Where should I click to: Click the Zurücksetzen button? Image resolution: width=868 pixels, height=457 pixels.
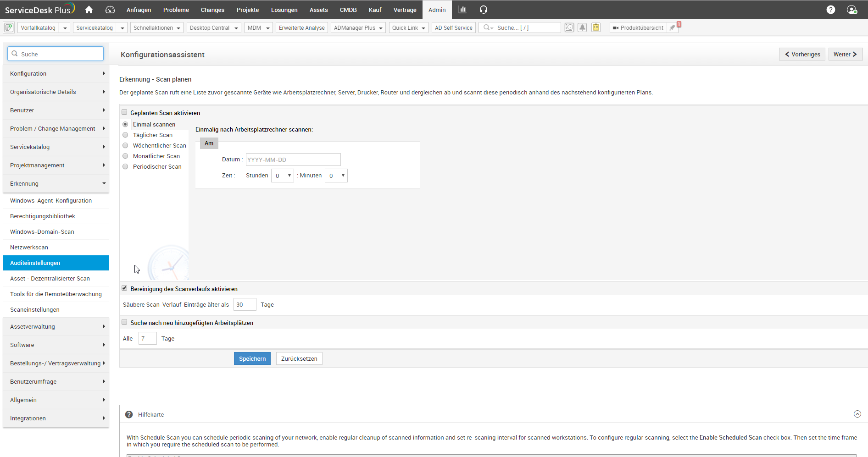[299, 358]
